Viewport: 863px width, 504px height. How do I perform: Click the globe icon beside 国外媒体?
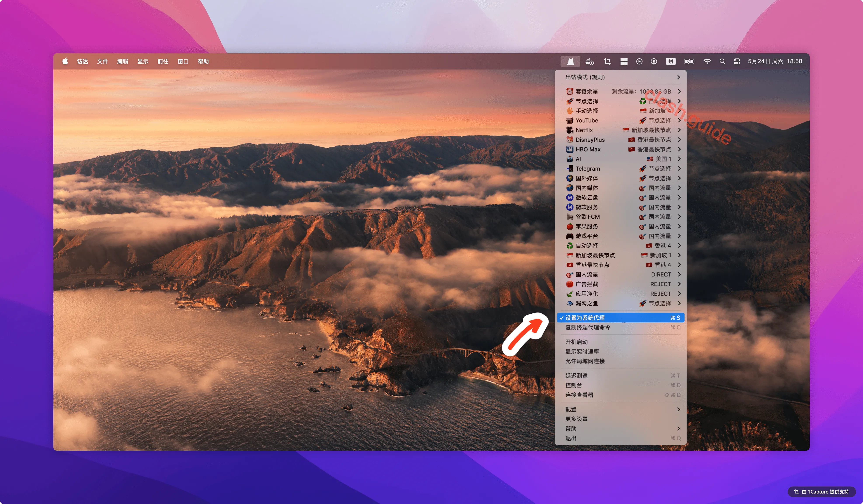(x=570, y=178)
